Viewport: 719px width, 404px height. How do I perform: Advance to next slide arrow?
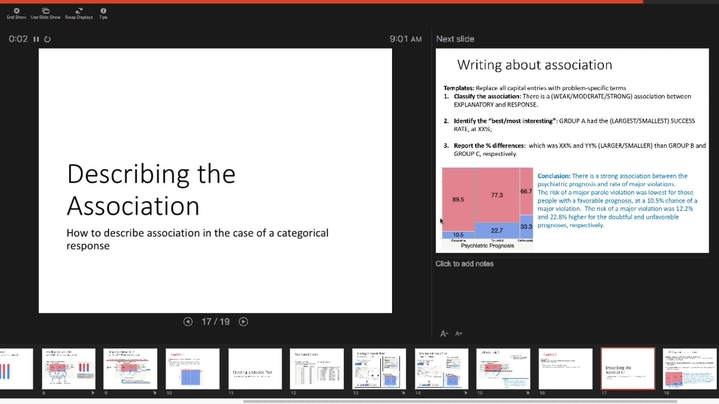pos(243,321)
